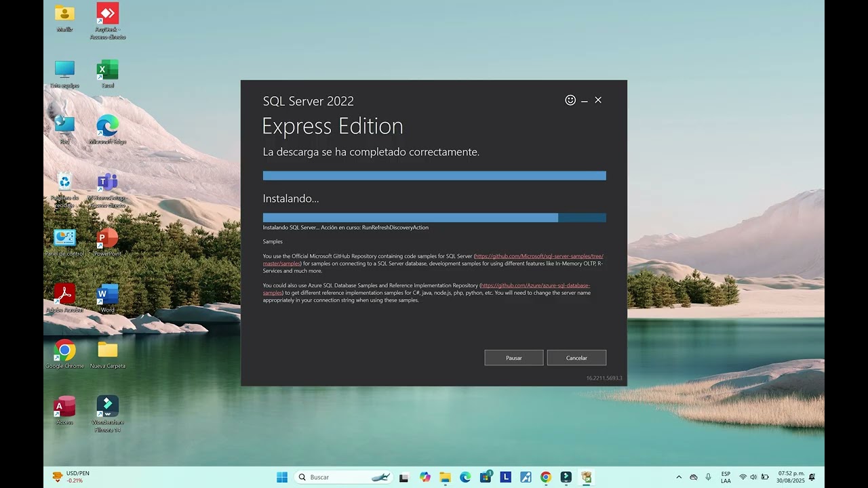The height and width of the screenshot is (488, 868).
Task: Open the sql-server-samples GitHub link
Action: [538, 256]
